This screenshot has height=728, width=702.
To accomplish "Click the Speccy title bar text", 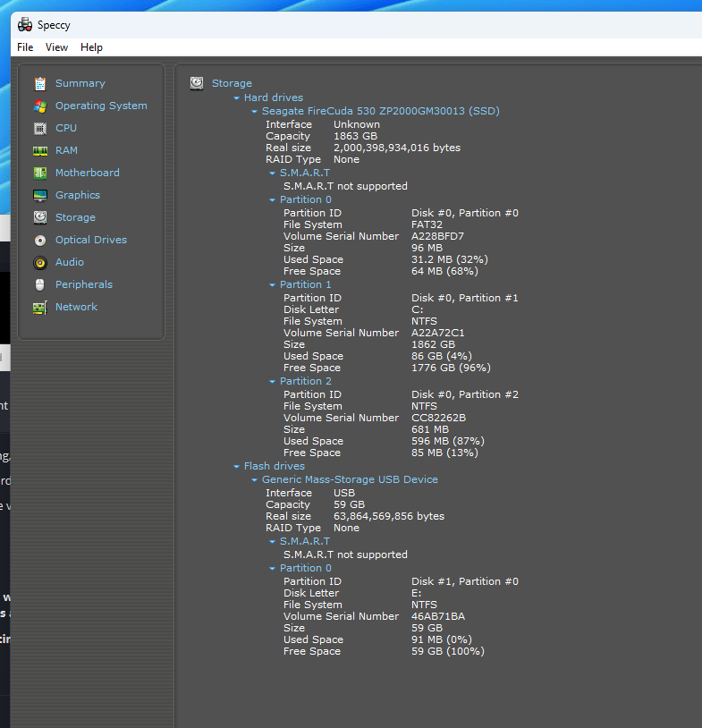I will (x=54, y=25).
